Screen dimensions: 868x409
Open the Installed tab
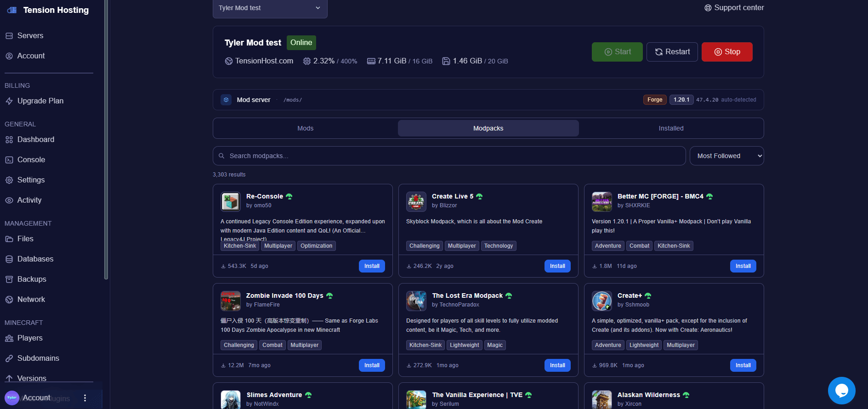click(x=671, y=128)
